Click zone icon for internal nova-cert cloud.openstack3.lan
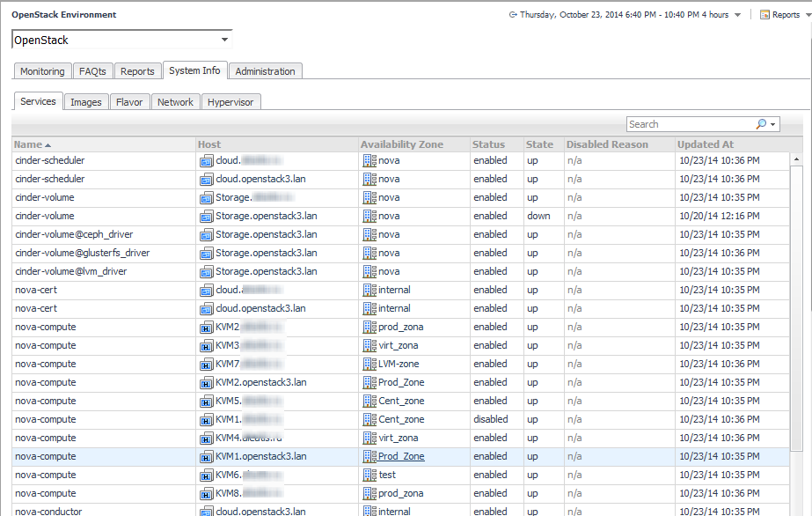812x516 pixels. point(369,309)
